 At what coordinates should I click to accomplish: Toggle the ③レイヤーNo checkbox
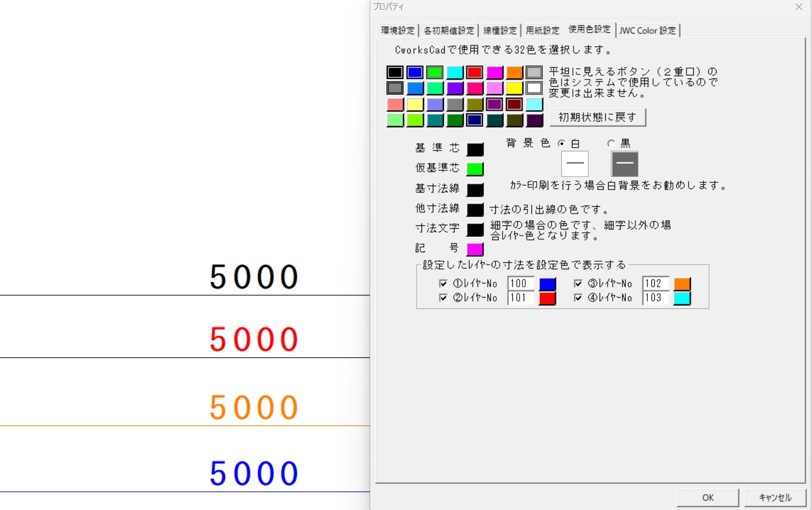pyautogui.click(x=578, y=283)
